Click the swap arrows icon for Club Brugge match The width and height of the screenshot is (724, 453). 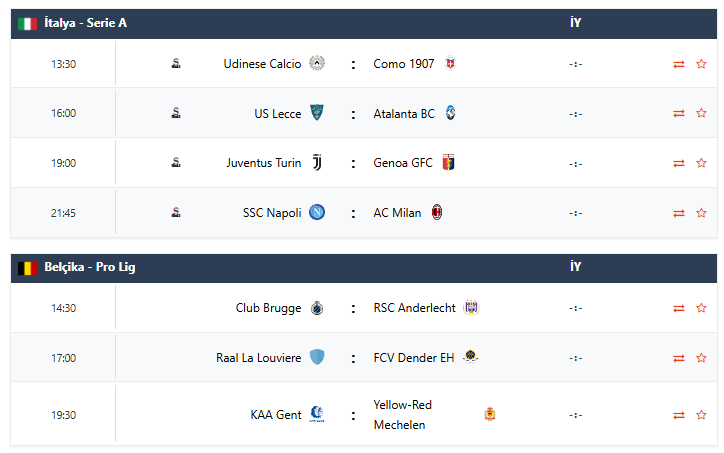(x=679, y=308)
